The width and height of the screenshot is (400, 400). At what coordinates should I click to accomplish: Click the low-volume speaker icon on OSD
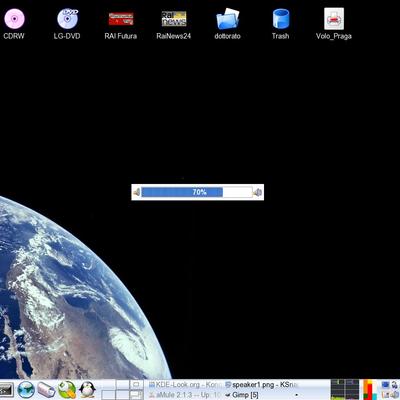[x=137, y=192]
